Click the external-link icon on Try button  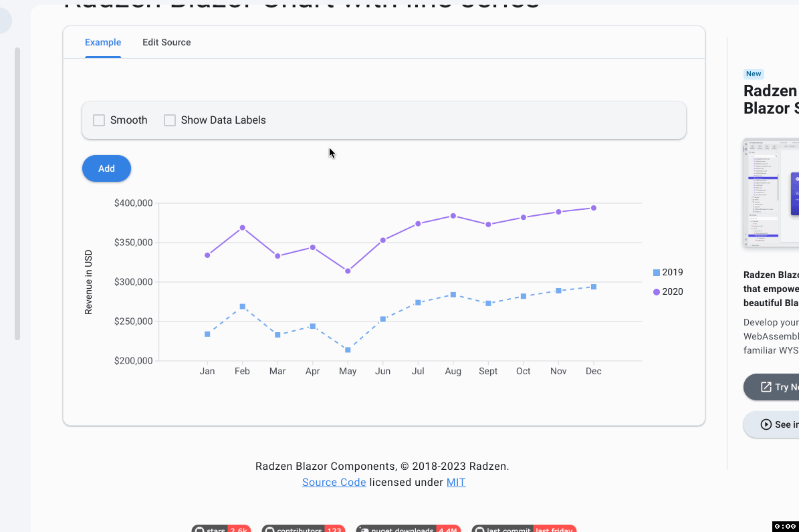766,387
